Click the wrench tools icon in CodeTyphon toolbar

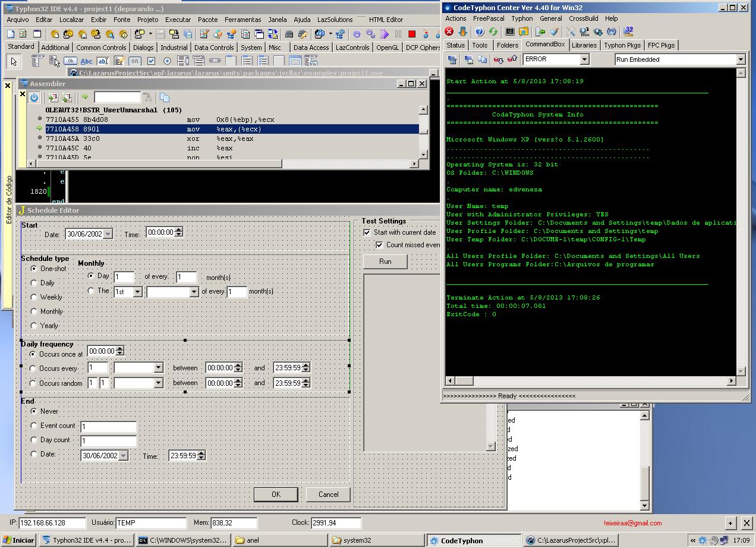pyautogui.click(x=571, y=32)
